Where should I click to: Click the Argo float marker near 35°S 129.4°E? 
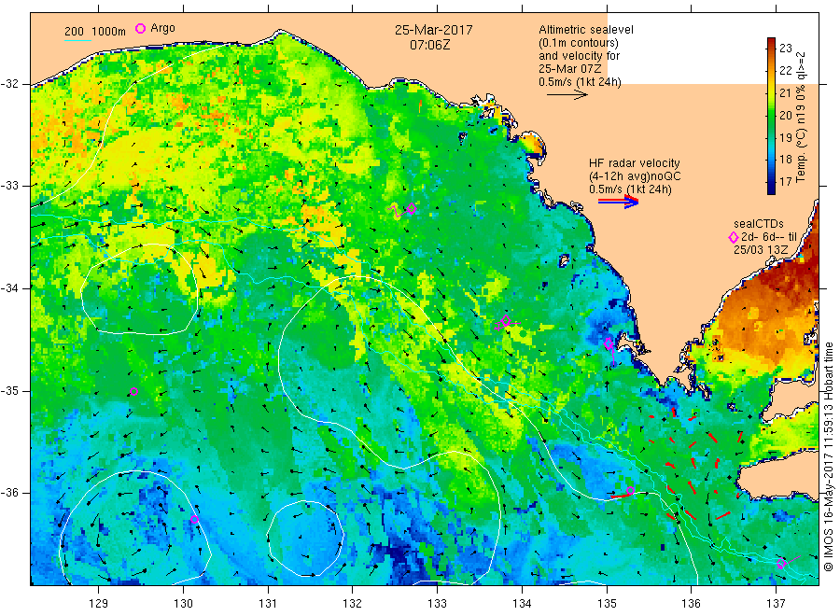tap(133, 392)
